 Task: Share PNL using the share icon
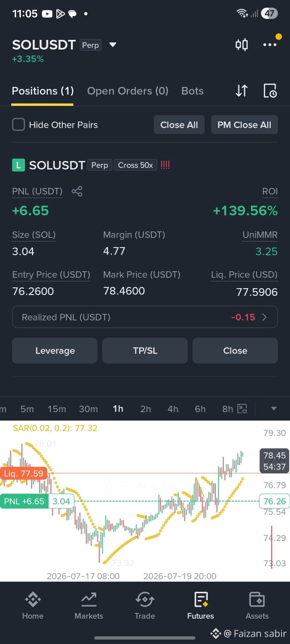tap(77, 191)
